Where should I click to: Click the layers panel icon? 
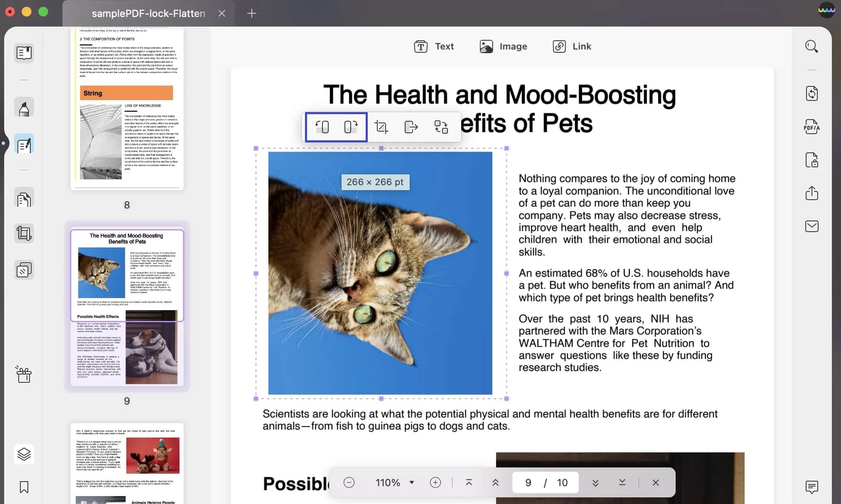point(23,454)
